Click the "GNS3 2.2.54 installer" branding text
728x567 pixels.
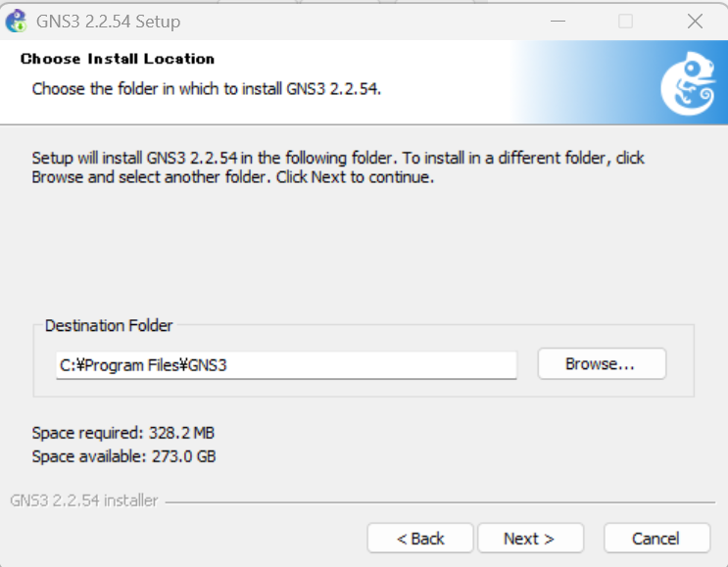84,500
